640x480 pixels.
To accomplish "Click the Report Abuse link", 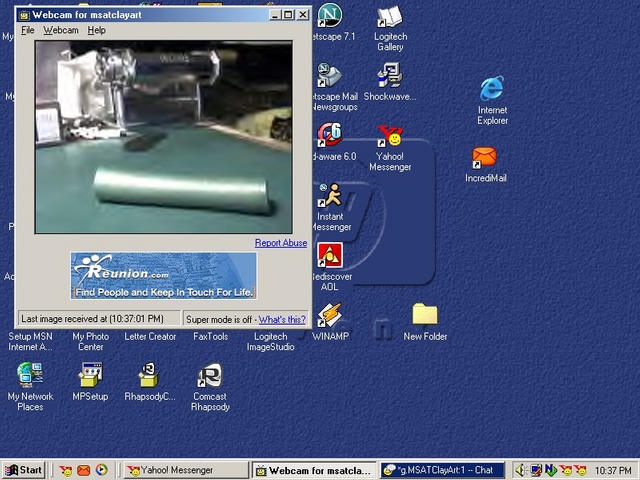I will click(x=281, y=243).
